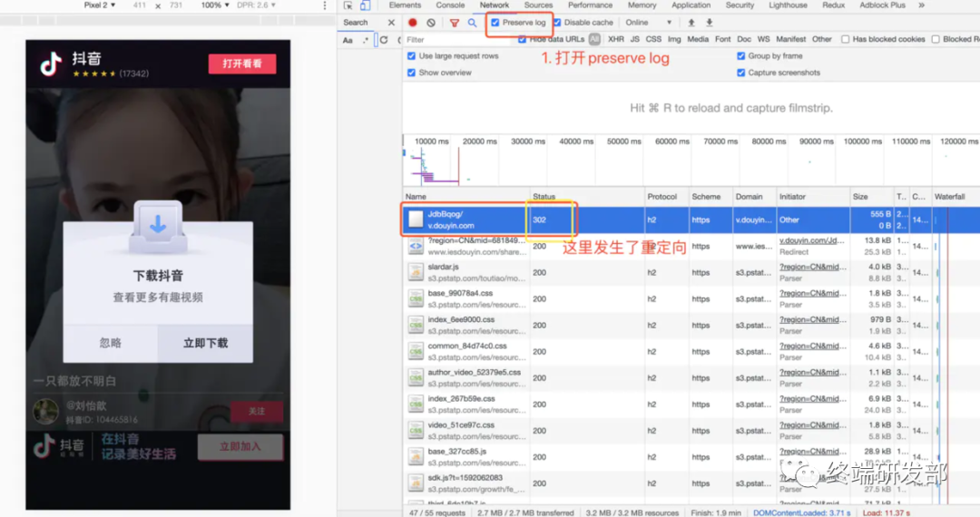Click the device width field 411
The width and height of the screenshot is (980, 517).
(140, 5)
